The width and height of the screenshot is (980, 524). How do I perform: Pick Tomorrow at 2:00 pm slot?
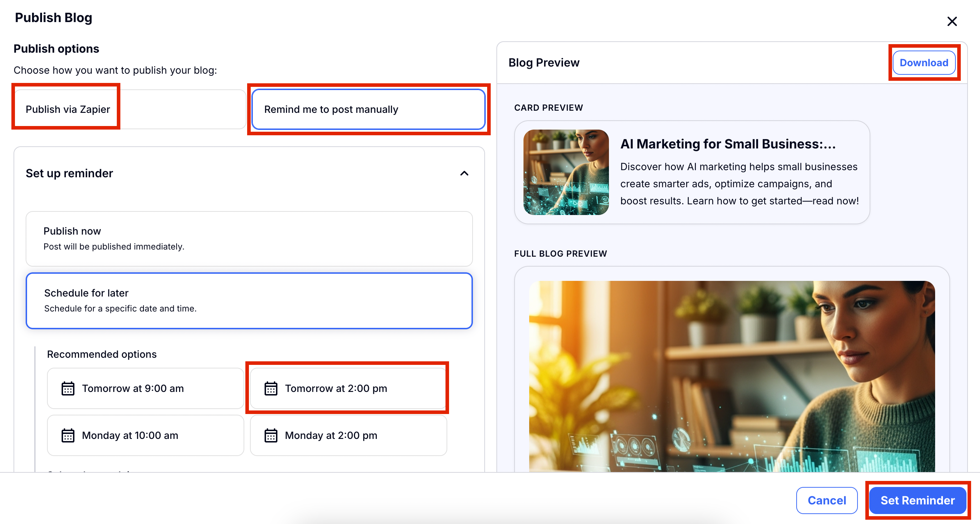(348, 388)
